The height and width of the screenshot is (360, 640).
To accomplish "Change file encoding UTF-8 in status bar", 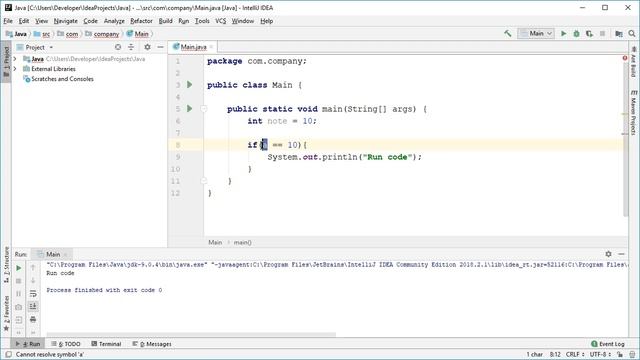I will [600, 354].
